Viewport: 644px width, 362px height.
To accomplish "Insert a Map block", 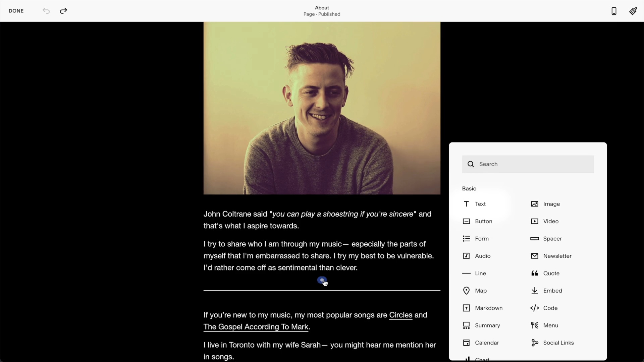I will (480, 291).
